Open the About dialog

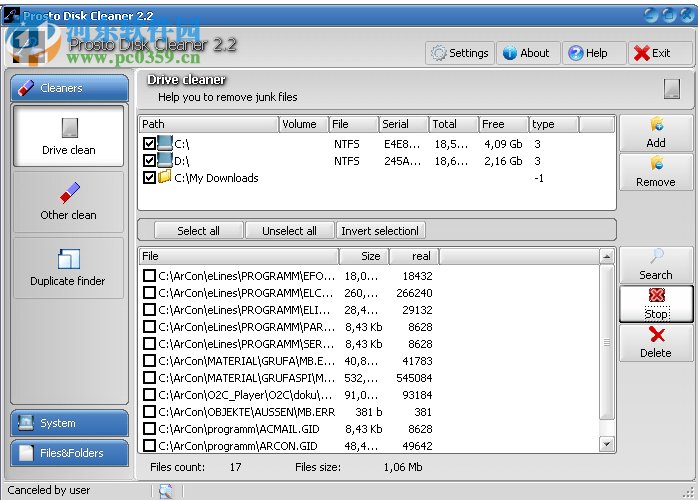pyautogui.click(x=525, y=53)
